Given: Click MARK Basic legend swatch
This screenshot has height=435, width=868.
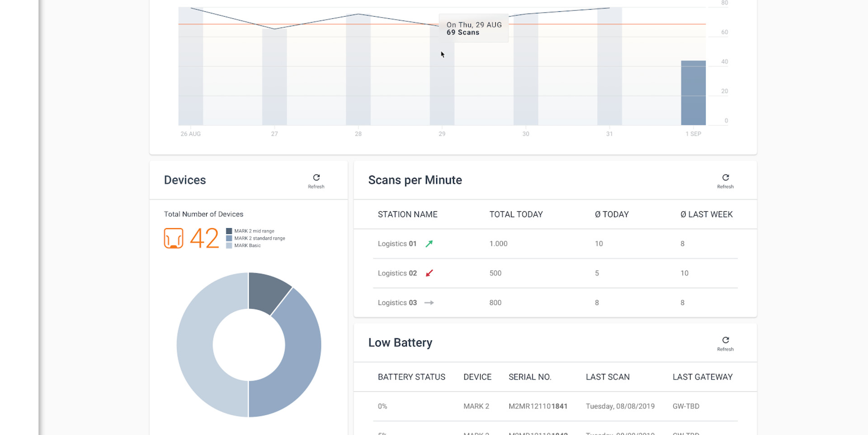Looking at the screenshot, I should point(229,246).
